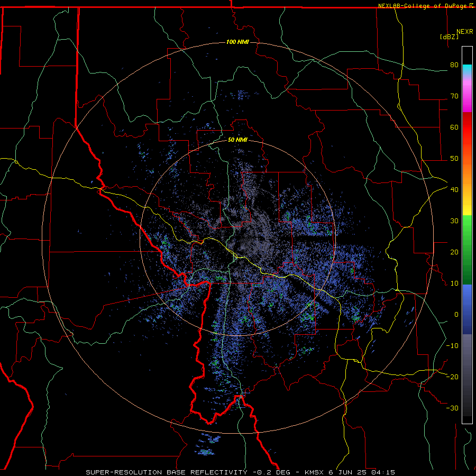Click the NEXLAB-College of DuPage credit text
The image size is (476, 476).
coord(422,6)
